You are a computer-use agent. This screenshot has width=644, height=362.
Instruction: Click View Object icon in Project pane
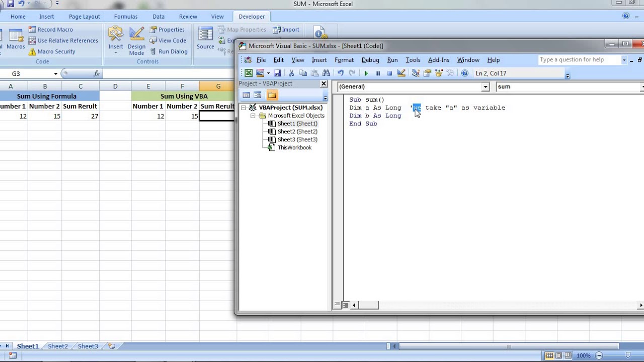pyautogui.click(x=258, y=95)
